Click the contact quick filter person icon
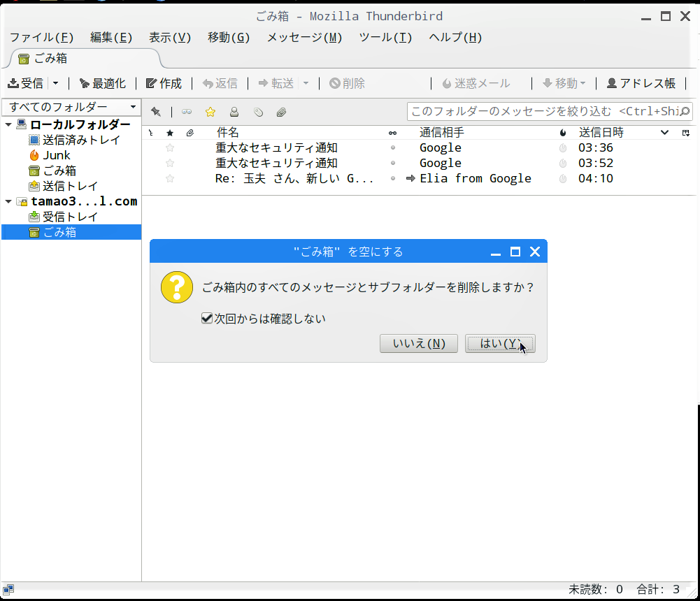The image size is (700, 601). tap(234, 112)
